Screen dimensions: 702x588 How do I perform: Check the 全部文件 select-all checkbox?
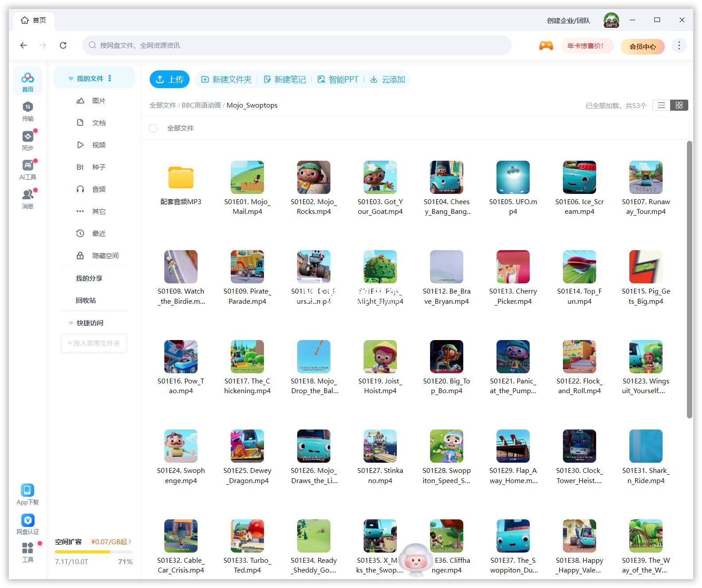coord(153,128)
